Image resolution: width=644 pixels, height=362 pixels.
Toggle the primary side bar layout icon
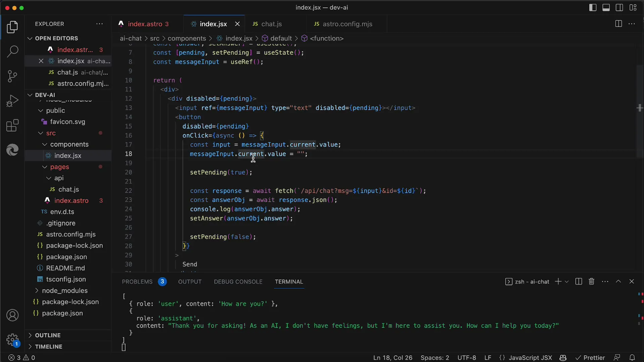593,7
